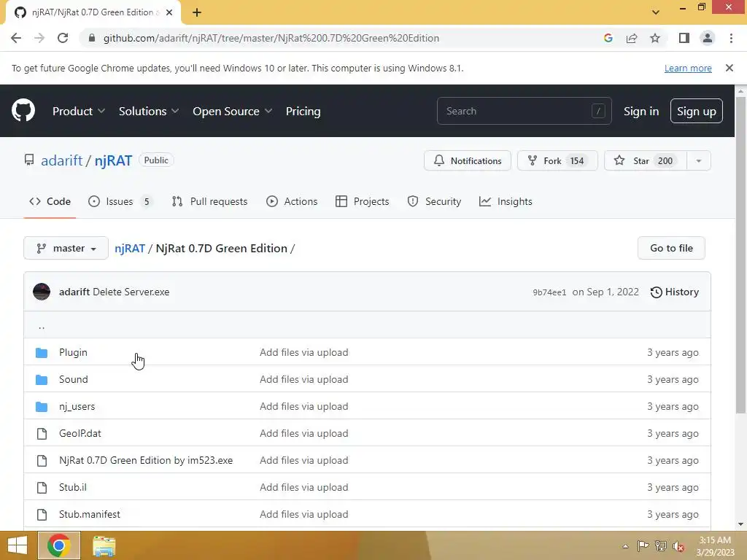The height and width of the screenshot is (560, 747).
Task: Expand the Open Source menu
Action: coord(233,111)
